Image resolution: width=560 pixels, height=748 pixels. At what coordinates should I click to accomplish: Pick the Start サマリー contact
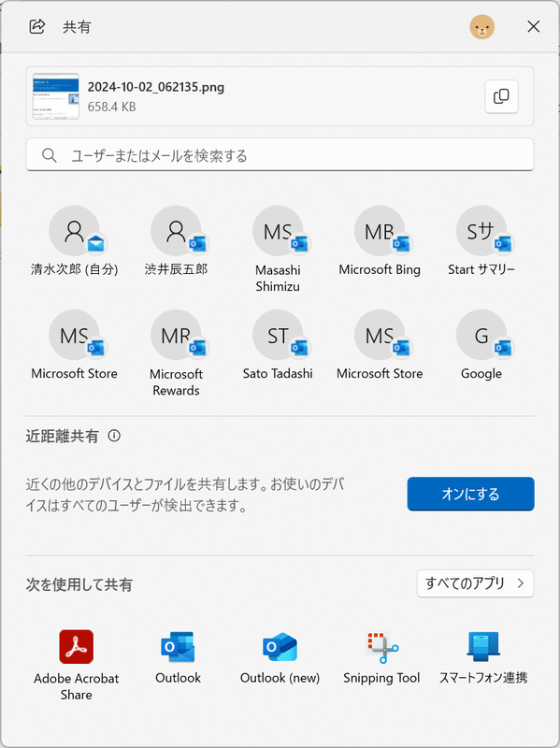[x=481, y=242]
